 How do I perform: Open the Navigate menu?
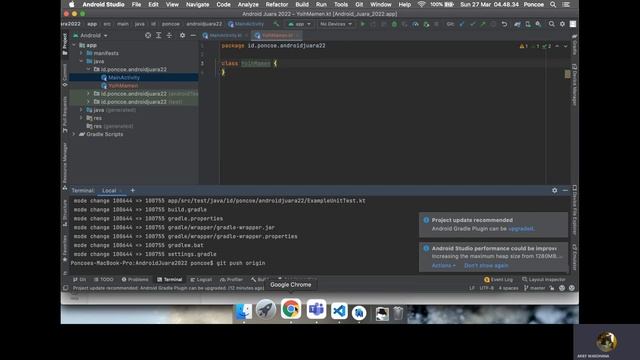(198, 4)
